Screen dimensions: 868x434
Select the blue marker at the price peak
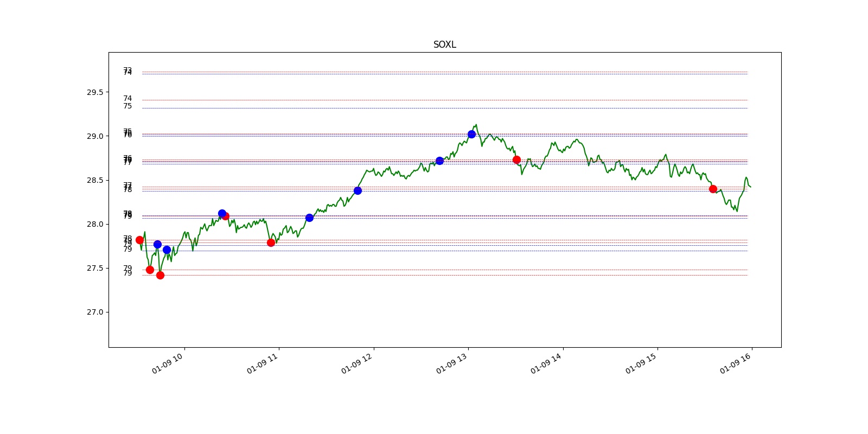(x=471, y=134)
